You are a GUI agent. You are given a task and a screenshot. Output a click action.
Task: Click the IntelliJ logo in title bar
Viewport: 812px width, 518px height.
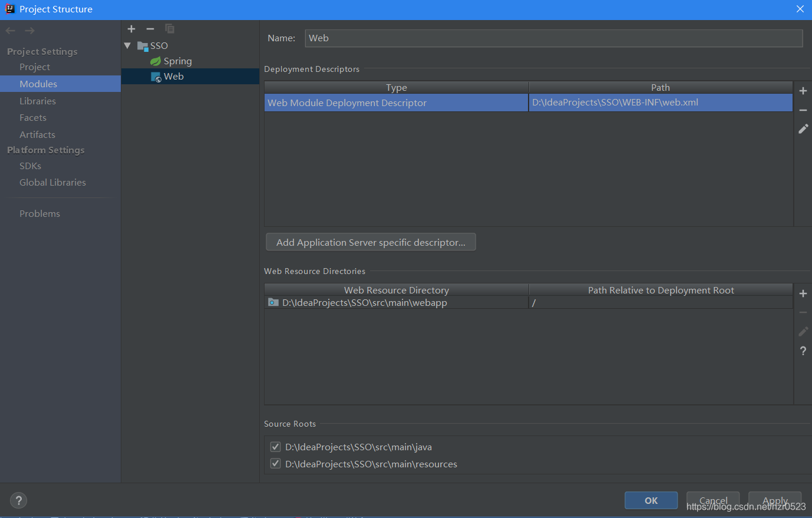[9, 9]
